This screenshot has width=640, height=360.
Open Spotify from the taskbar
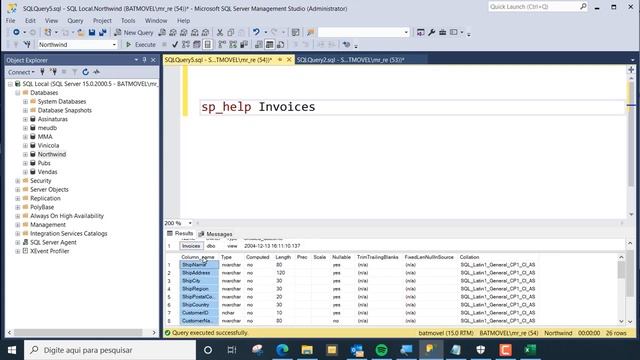381,350
